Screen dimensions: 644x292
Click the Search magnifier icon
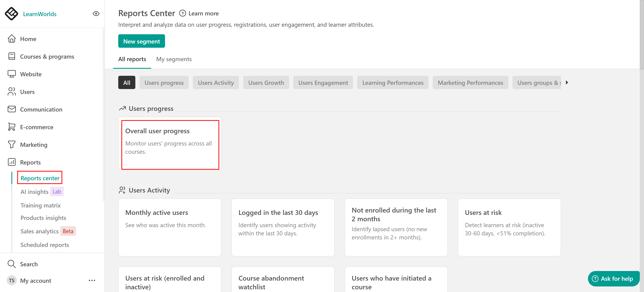(x=12, y=264)
